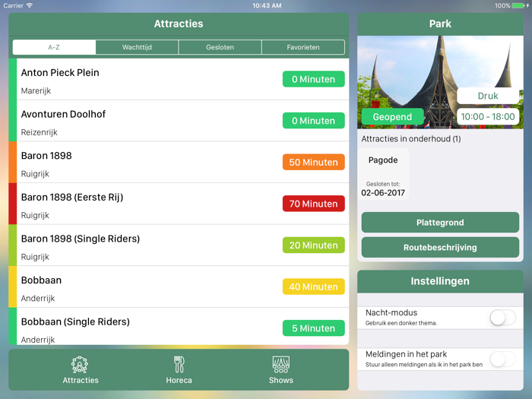Viewport: 532px width, 399px height.
Task: Open the Plattegrond map
Action: (440, 223)
